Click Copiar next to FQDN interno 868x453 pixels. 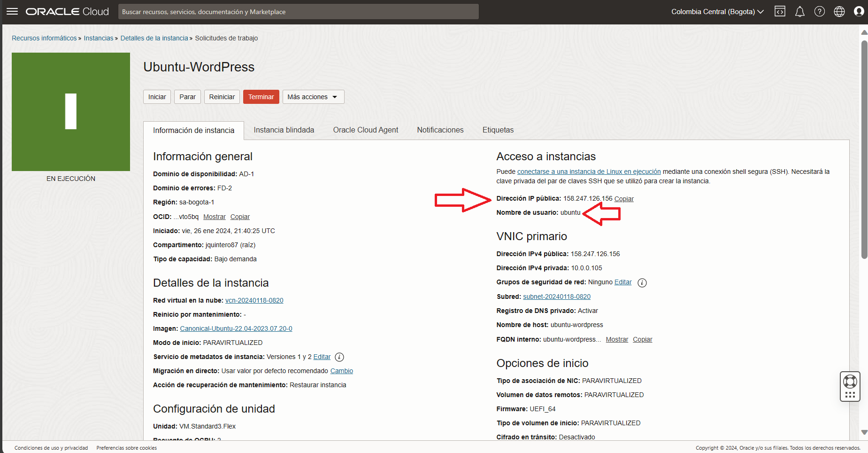click(x=643, y=339)
